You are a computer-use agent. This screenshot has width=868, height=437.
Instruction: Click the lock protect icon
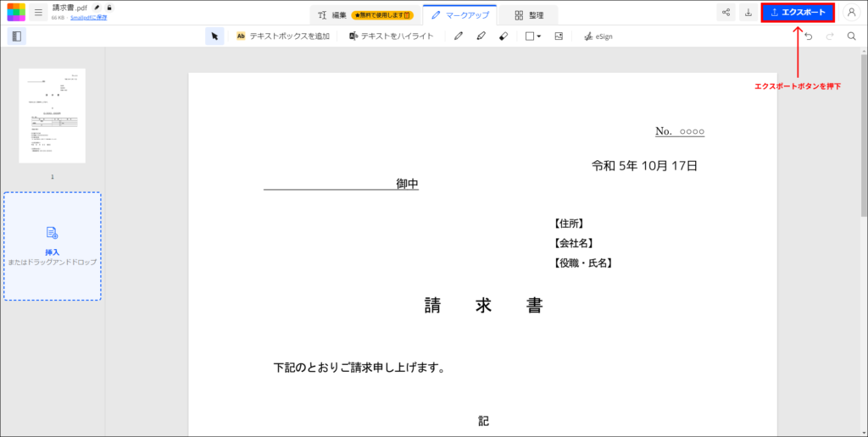(x=109, y=8)
